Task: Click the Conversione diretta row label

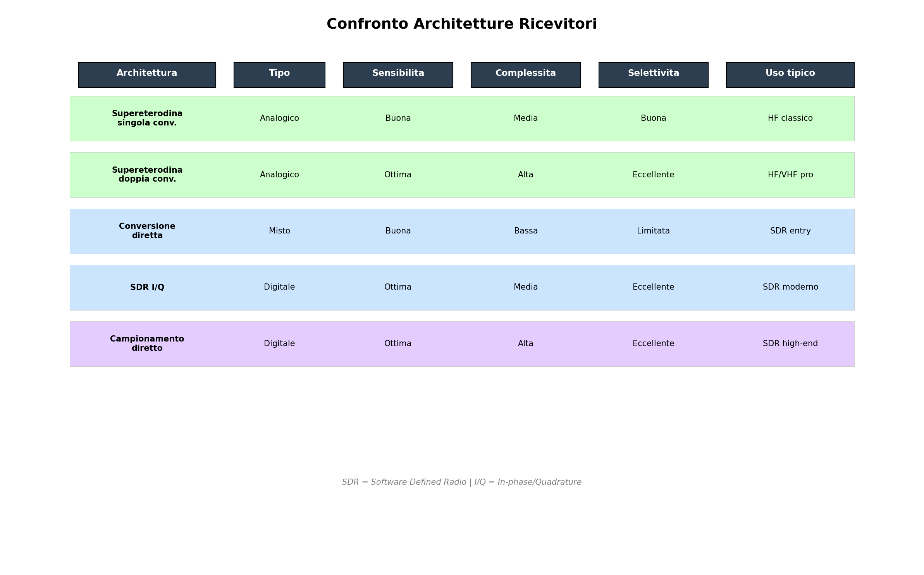Action: click(x=147, y=231)
